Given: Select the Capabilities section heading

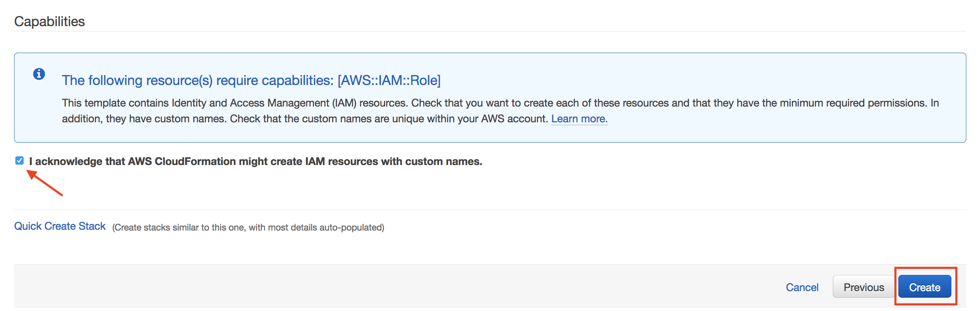Looking at the screenshot, I should click(49, 21).
